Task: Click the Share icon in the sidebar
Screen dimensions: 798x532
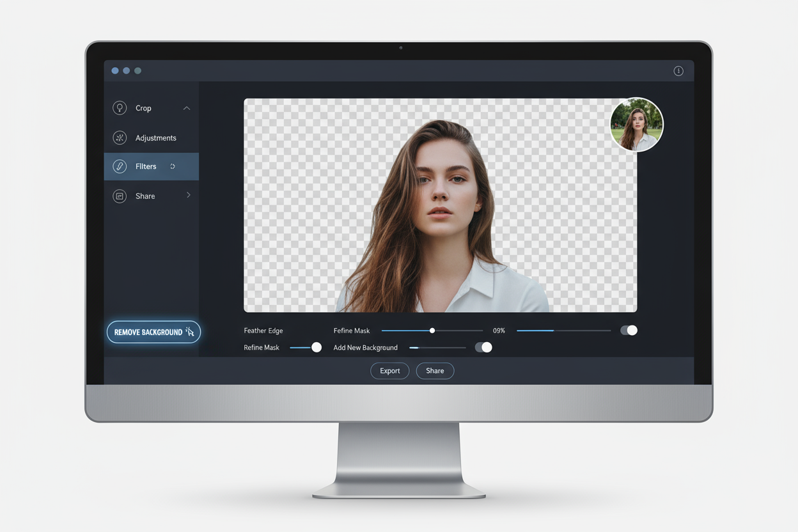Action: [x=120, y=196]
